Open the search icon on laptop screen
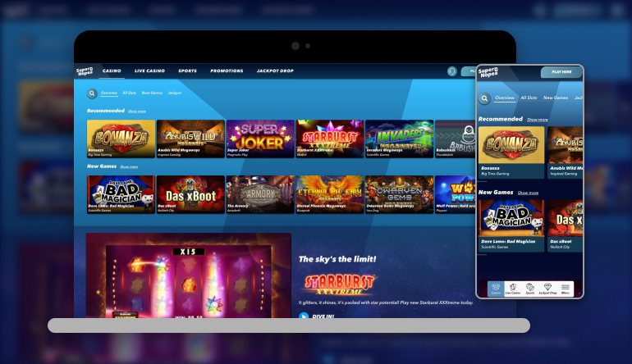632x364 pixels. (x=92, y=93)
